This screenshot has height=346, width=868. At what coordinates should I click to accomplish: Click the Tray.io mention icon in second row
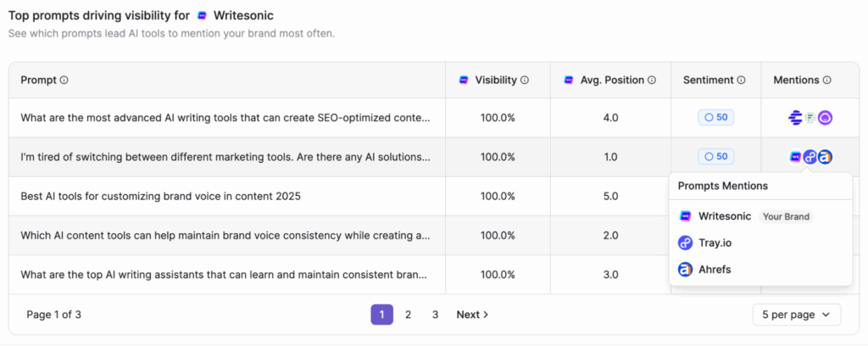pyautogui.click(x=810, y=157)
